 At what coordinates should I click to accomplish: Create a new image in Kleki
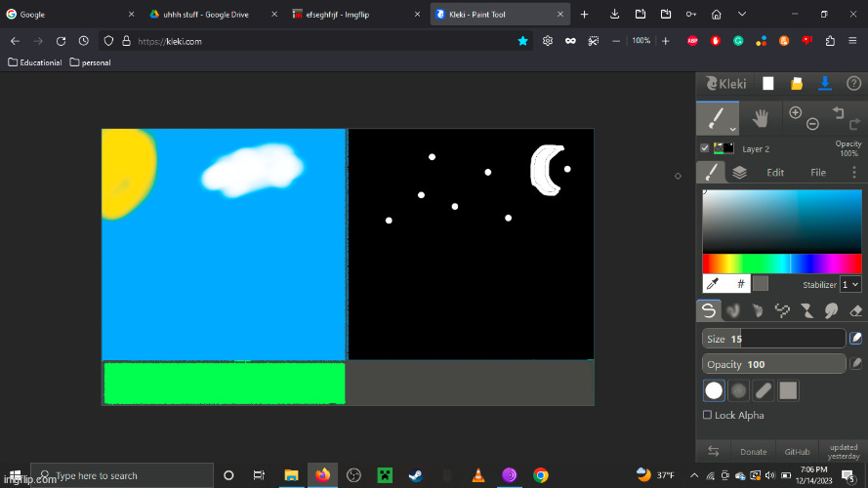[x=767, y=84]
